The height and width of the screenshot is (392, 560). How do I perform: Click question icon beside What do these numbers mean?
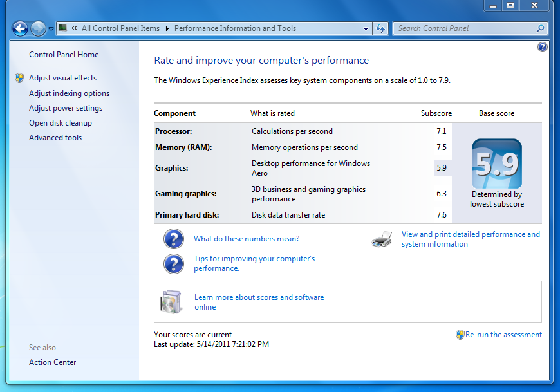click(174, 239)
